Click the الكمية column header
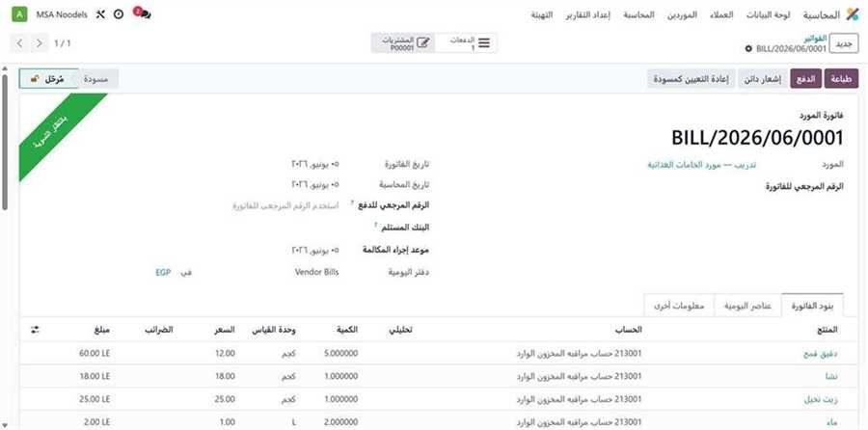 347,330
